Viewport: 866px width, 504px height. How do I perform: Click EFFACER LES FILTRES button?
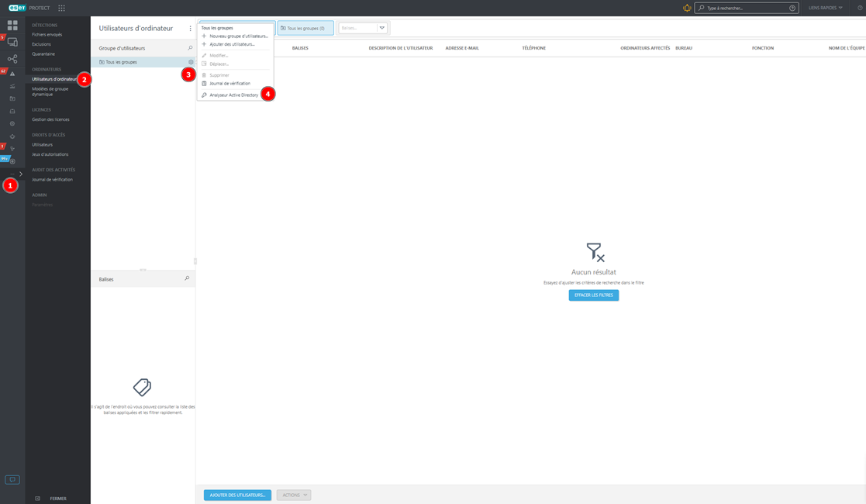594,295
